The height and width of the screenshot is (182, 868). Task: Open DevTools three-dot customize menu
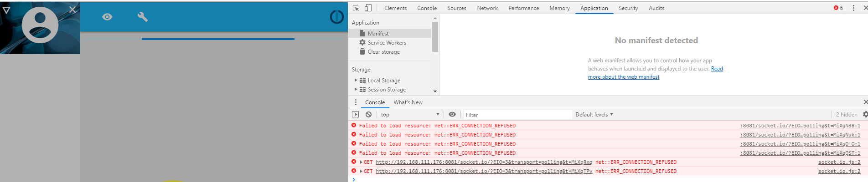pos(853,8)
